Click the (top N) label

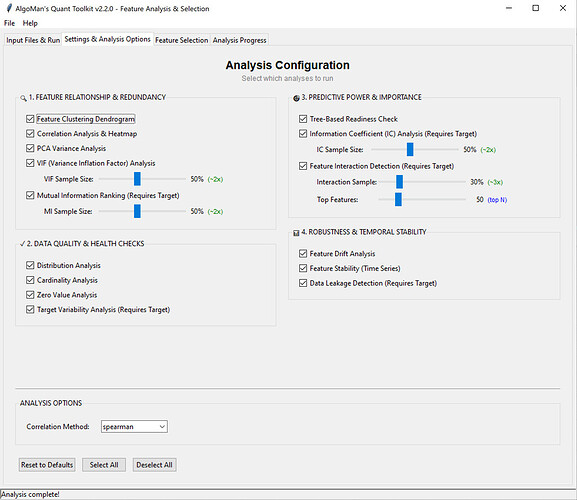(x=497, y=200)
